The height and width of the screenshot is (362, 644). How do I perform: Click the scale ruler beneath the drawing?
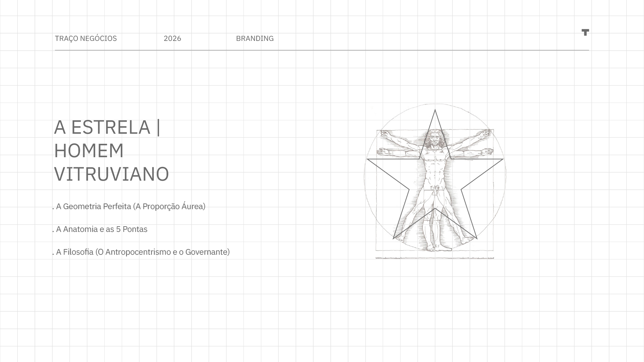pos(435,258)
